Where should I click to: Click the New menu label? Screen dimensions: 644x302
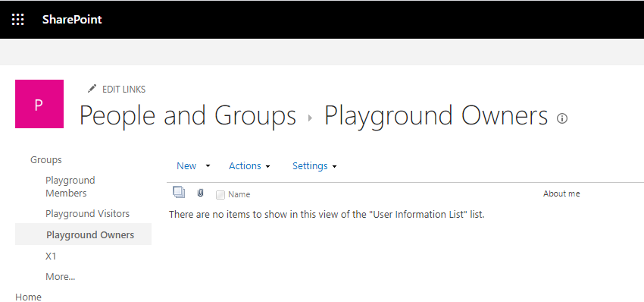pos(186,166)
